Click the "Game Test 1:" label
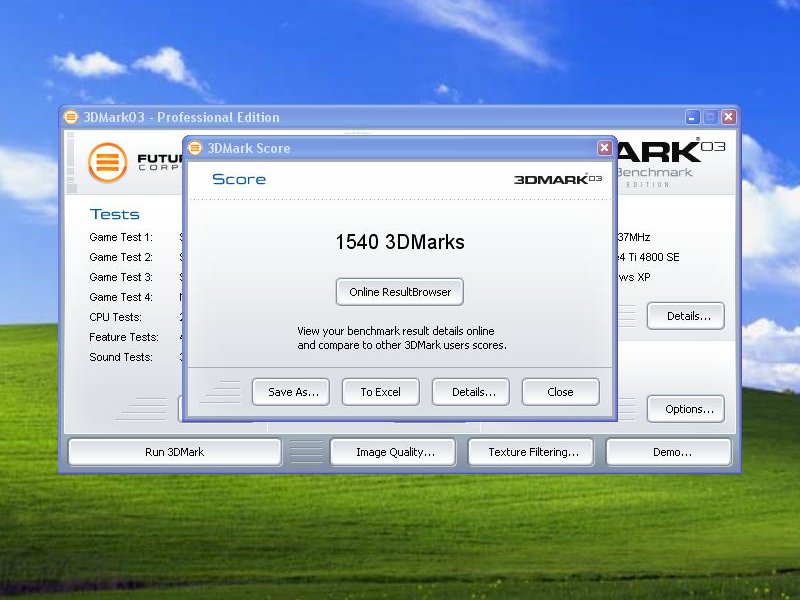This screenshot has height=600, width=800. pyautogui.click(x=121, y=237)
